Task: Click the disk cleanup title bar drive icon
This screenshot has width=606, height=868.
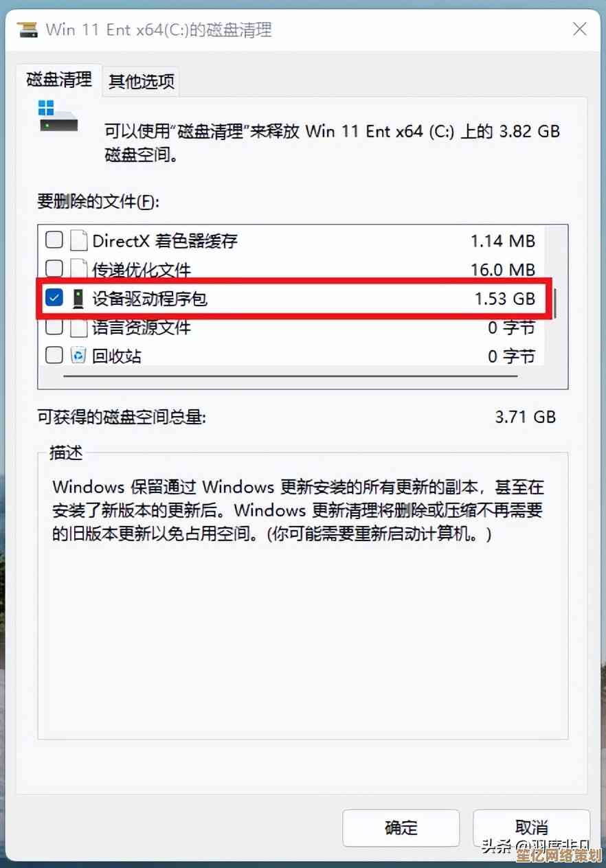Action: pyautogui.click(x=27, y=30)
